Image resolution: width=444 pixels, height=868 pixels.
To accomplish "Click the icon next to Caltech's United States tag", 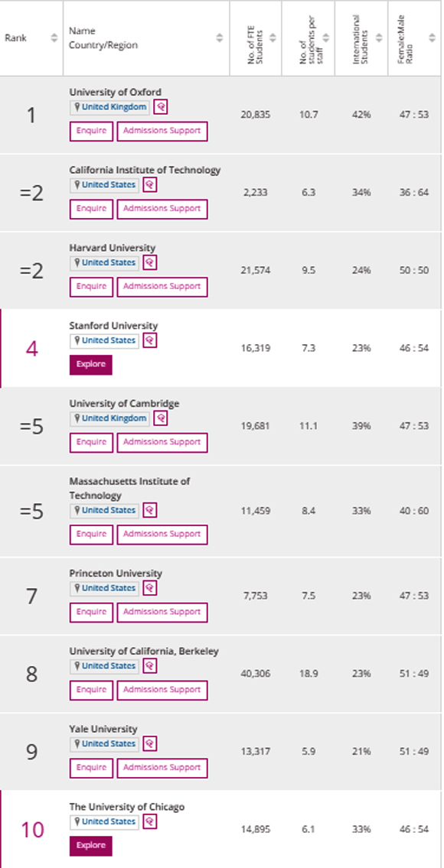I will [x=150, y=184].
